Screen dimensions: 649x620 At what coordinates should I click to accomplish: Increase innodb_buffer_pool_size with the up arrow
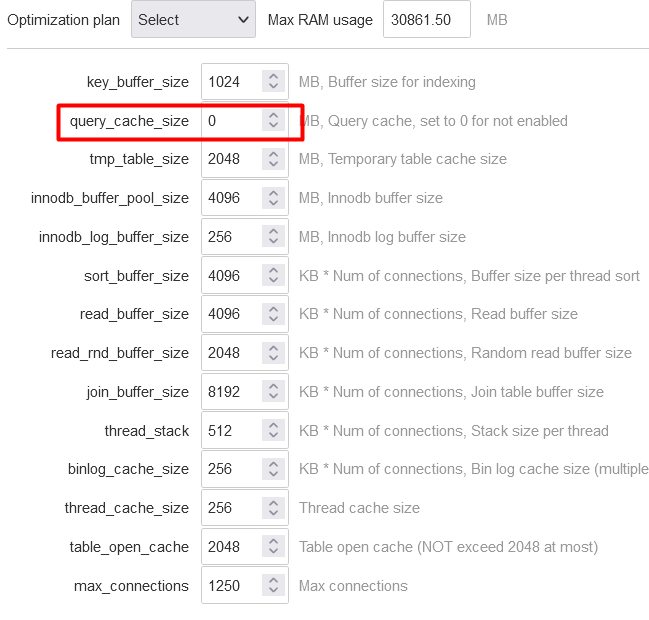point(273,192)
